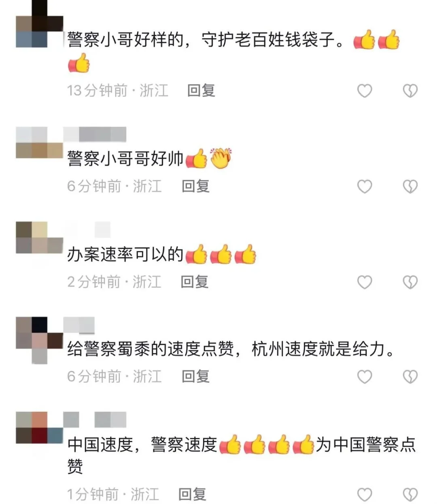
Task: Dislike the 杭州速度就是给力 comment
Action: coord(410,376)
